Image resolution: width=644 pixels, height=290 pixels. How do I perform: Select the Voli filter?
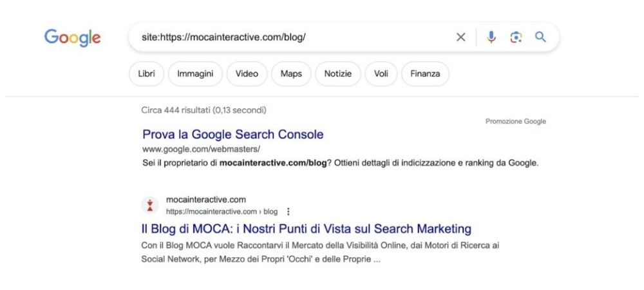[x=381, y=73]
